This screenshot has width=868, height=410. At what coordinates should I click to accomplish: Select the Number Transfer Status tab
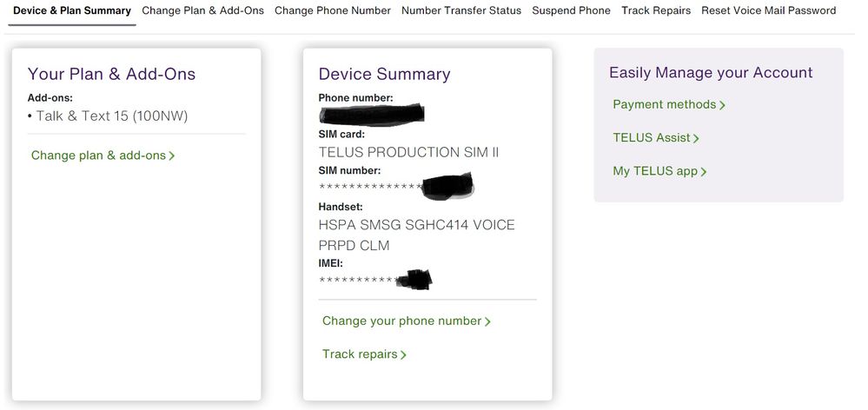tap(461, 11)
